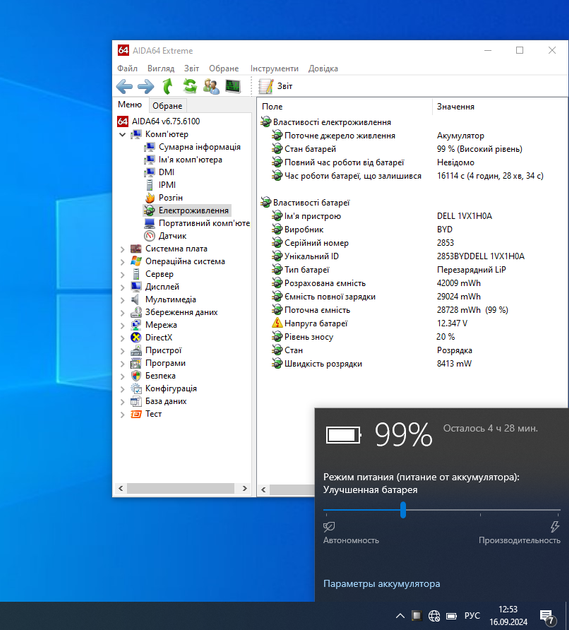
Task: Open the Вигляд menu
Action: (161, 69)
